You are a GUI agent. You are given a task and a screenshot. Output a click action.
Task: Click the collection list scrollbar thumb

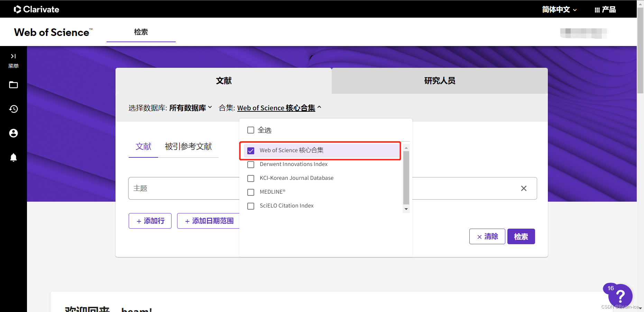(x=406, y=178)
